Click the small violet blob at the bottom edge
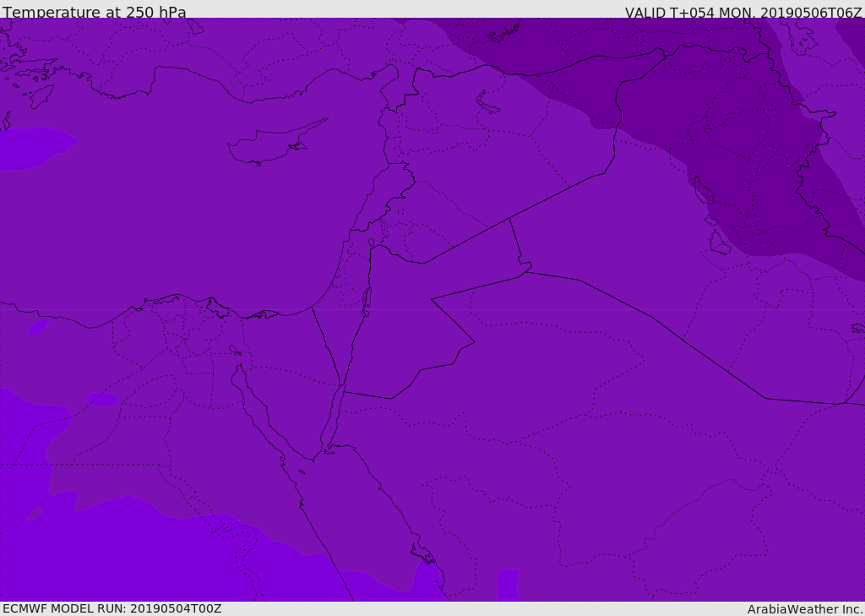 (x=507, y=585)
